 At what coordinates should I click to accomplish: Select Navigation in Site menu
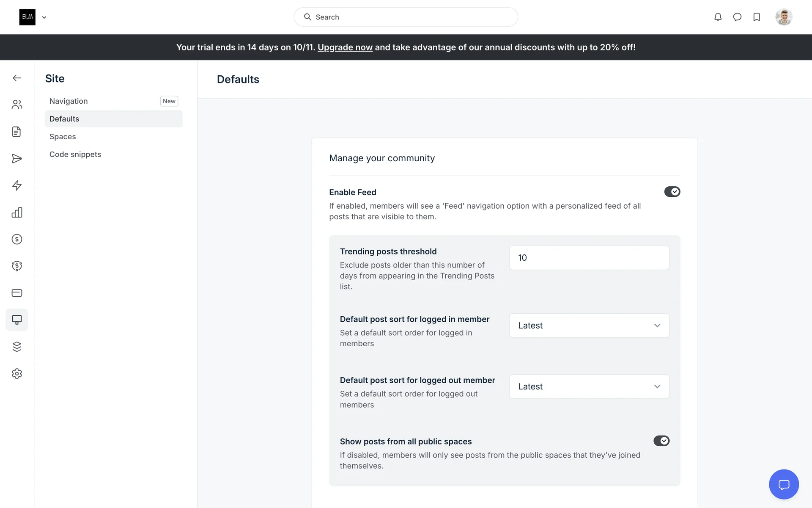[69, 101]
